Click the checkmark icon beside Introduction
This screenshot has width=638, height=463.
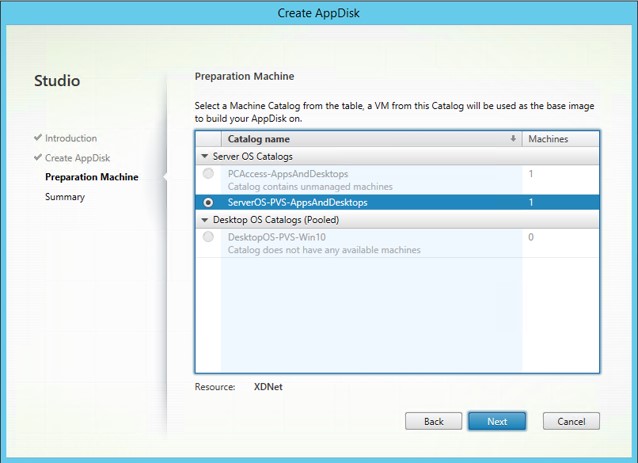click(38, 138)
